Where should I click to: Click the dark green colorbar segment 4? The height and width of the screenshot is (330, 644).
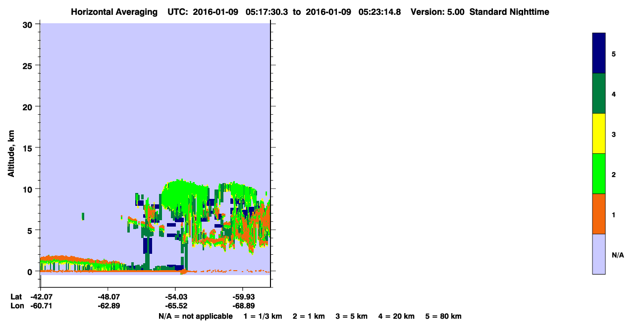pos(599,94)
